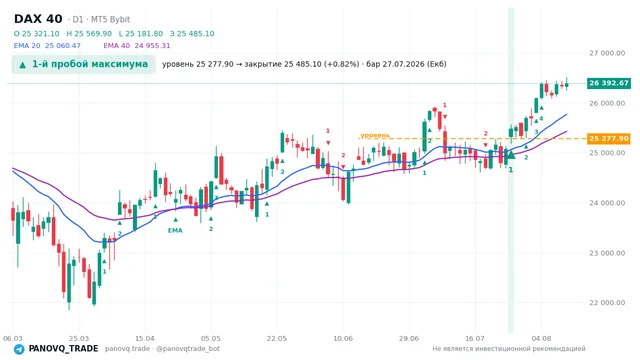Viewport: 640px width, 360px height.
Task: Click the 06.03 date axis label
Action: tap(13, 338)
